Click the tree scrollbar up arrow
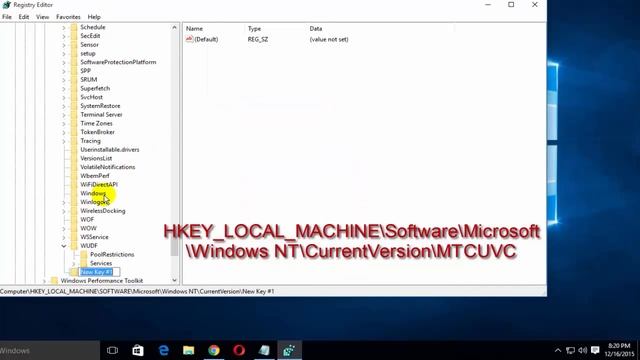 click(174, 27)
